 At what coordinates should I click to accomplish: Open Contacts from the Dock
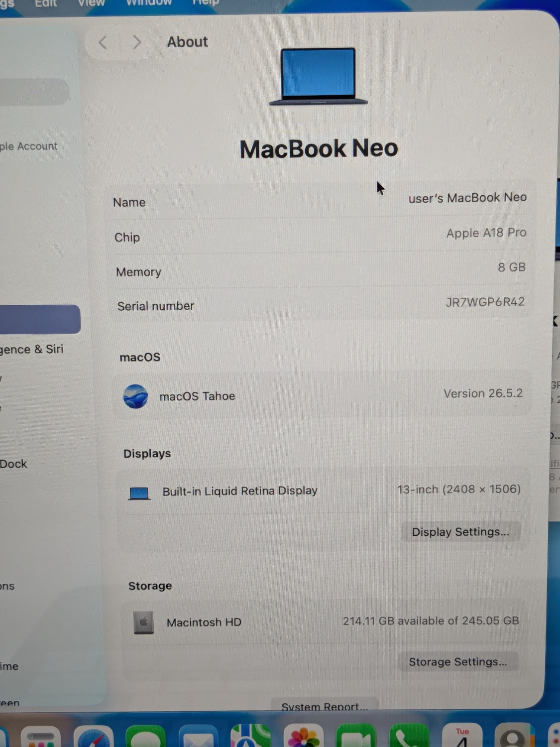pyautogui.click(x=515, y=736)
